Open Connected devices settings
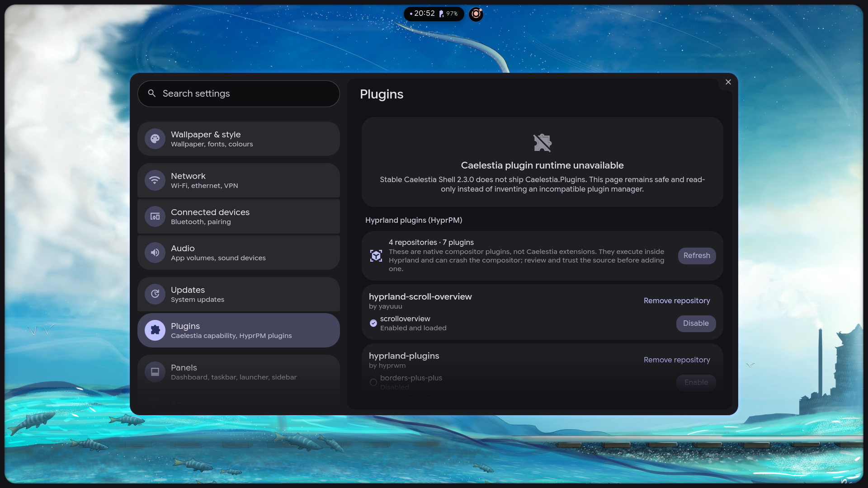 pos(239,216)
